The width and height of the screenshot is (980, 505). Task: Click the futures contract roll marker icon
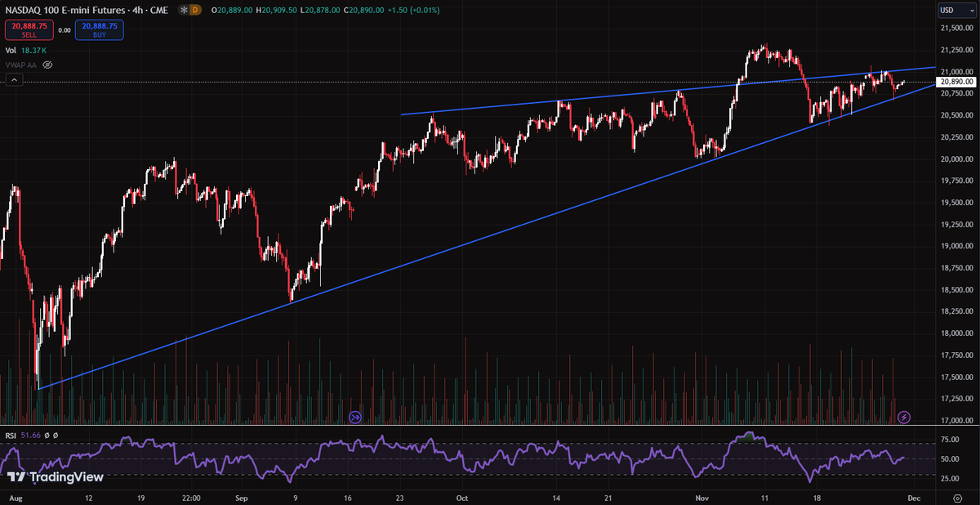pos(354,417)
